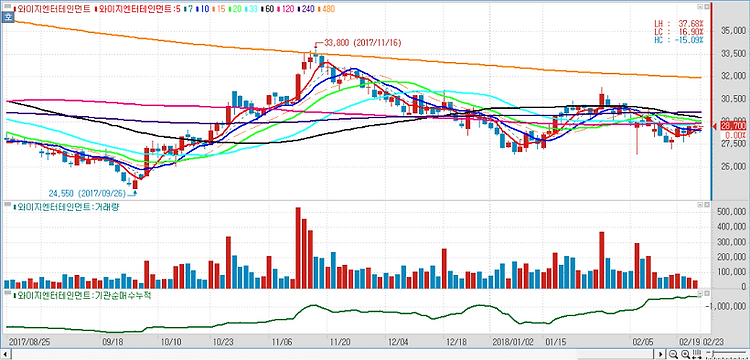The width and height of the screenshot is (750, 360).
Task: Adjust the chart zoom slider handle
Action: (713, 353)
